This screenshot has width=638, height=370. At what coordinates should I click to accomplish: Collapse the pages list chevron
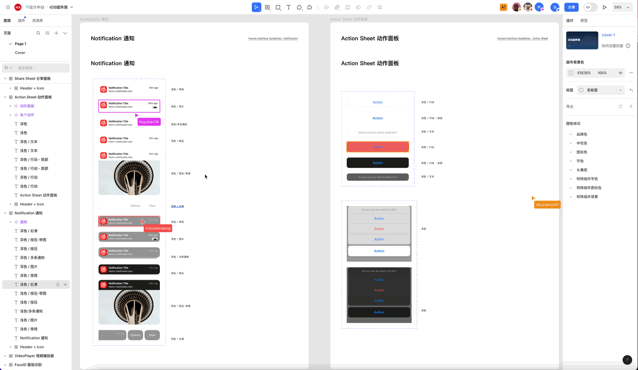65,33
